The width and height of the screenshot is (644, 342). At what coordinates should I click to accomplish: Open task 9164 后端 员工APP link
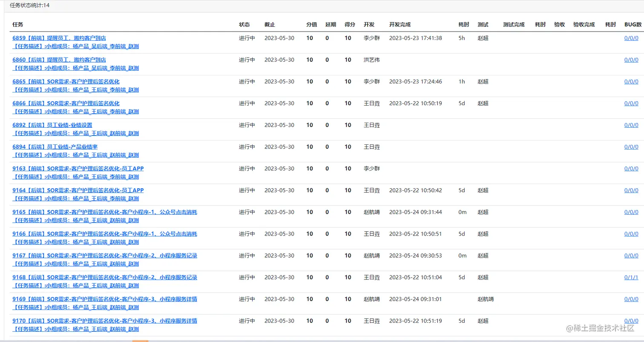[78, 190]
